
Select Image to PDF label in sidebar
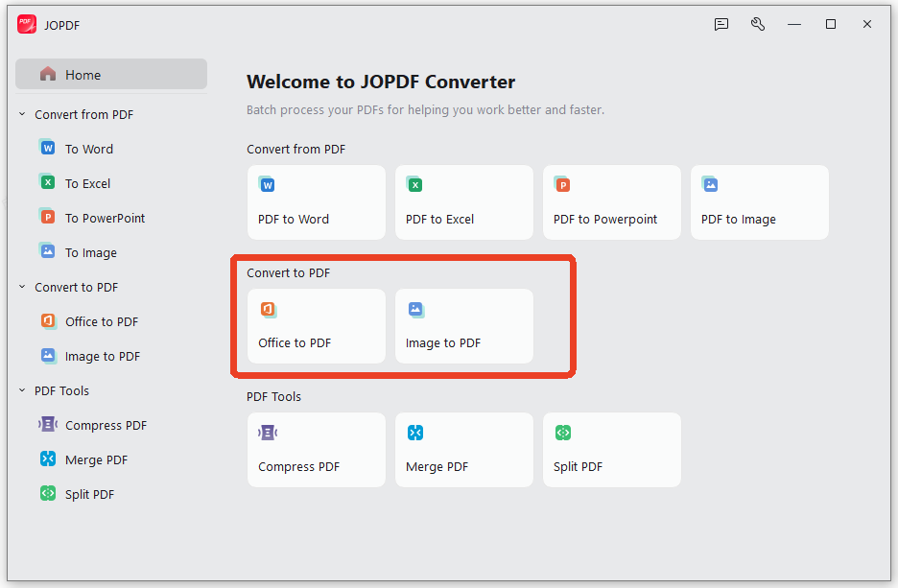(102, 357)
